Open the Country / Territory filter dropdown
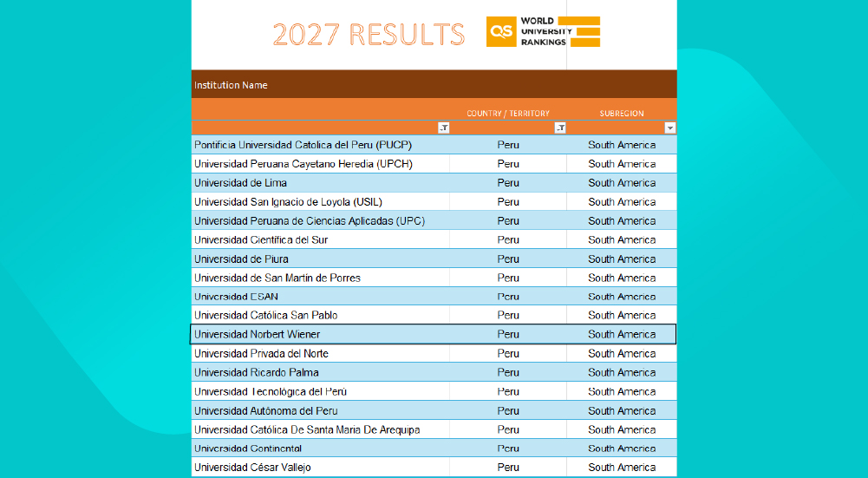 (560, 128)
